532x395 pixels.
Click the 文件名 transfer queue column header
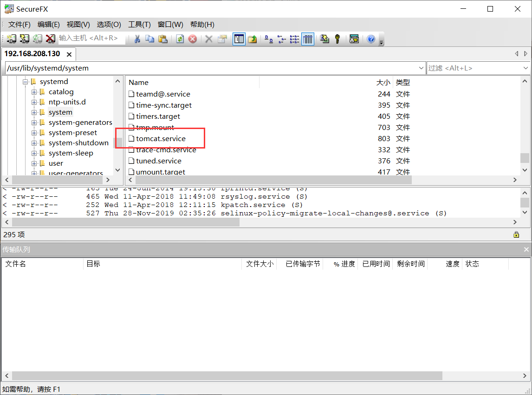[x=42, y=264]
